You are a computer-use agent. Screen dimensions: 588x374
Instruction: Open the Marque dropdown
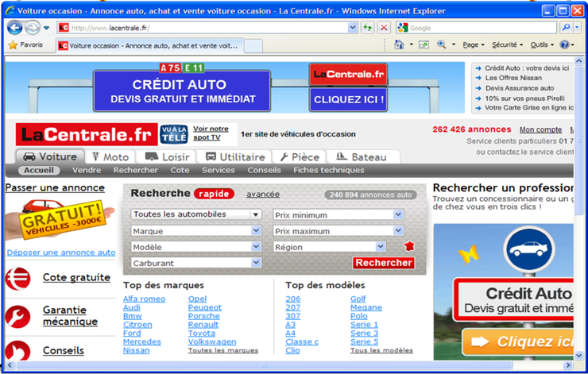(x=256, y=230)
